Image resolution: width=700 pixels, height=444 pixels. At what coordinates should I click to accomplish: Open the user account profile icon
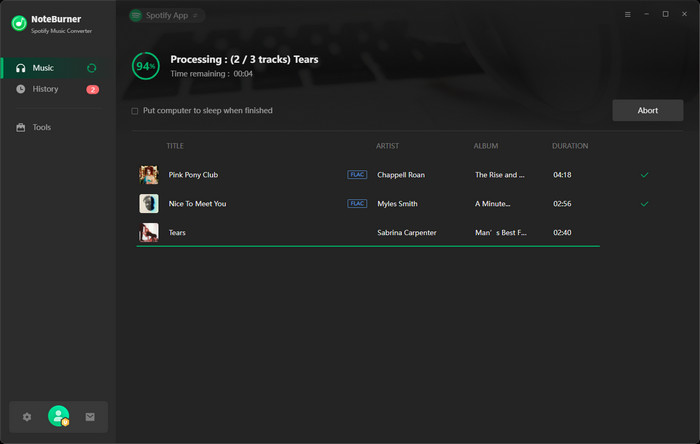[x=59, y=417]
